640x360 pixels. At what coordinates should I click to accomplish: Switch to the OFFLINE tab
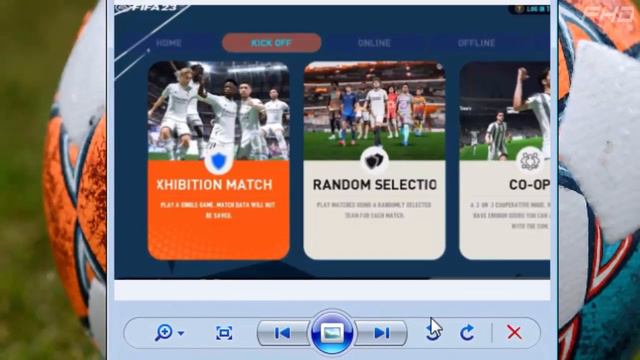(x=476, y=43)
